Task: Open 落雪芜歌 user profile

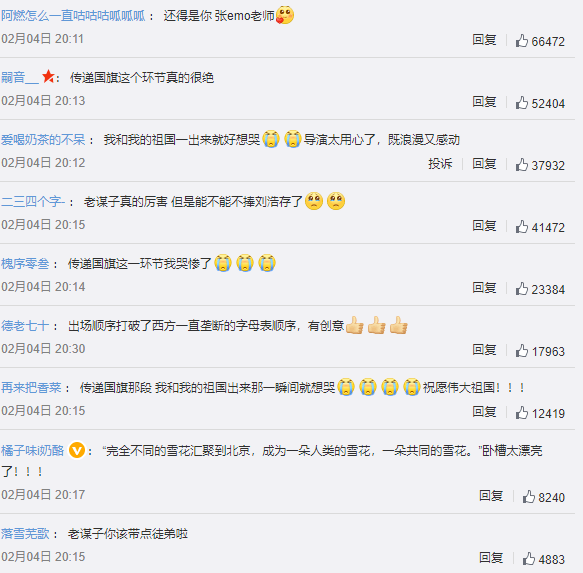Action: [25, 534]
